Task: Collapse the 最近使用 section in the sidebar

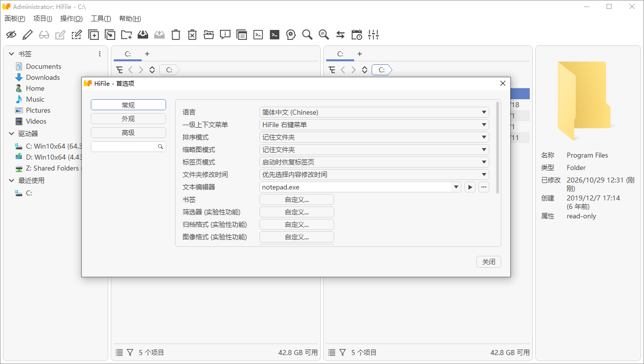Action: (x=11, y=181)
